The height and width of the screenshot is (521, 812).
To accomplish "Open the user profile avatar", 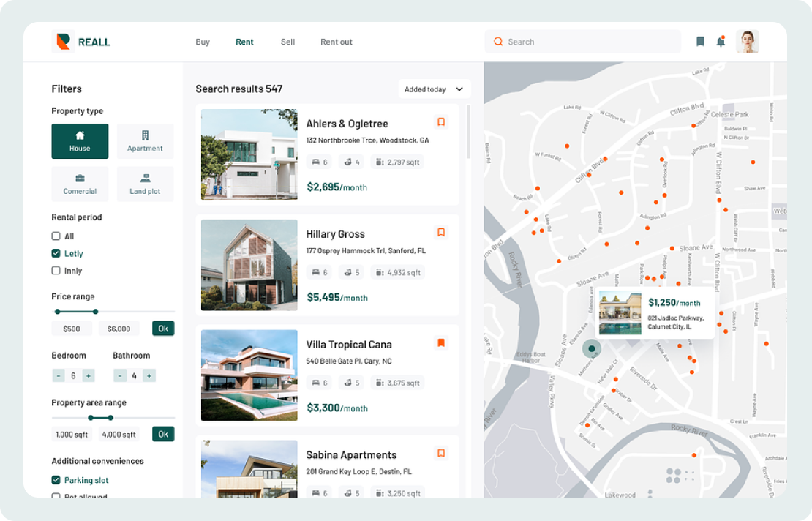I will click(x=747, y=42).
